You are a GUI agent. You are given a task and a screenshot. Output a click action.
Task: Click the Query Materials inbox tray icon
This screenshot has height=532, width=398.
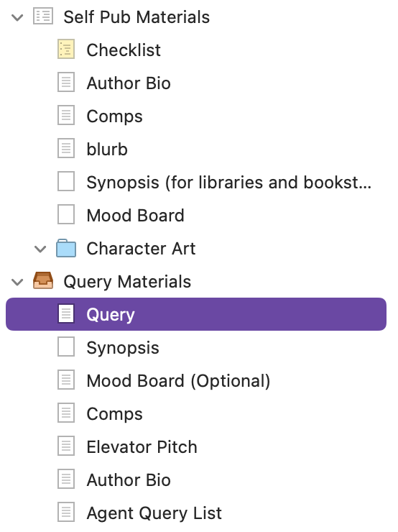[43, 280]
